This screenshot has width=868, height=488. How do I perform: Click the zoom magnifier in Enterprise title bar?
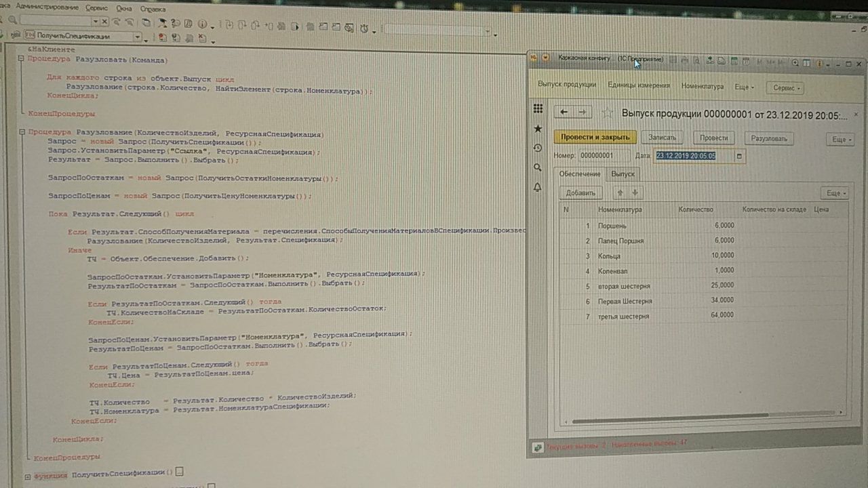pos(795,62)
